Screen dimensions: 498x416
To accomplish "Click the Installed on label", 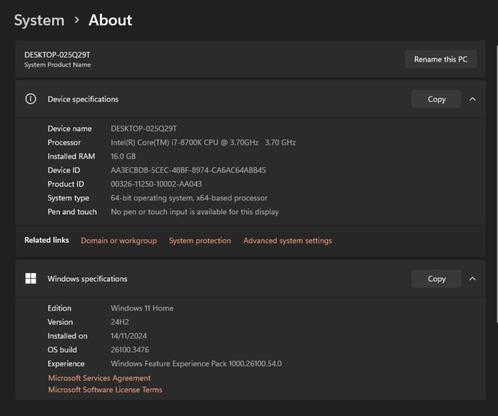I will click(x=67, y=336).
